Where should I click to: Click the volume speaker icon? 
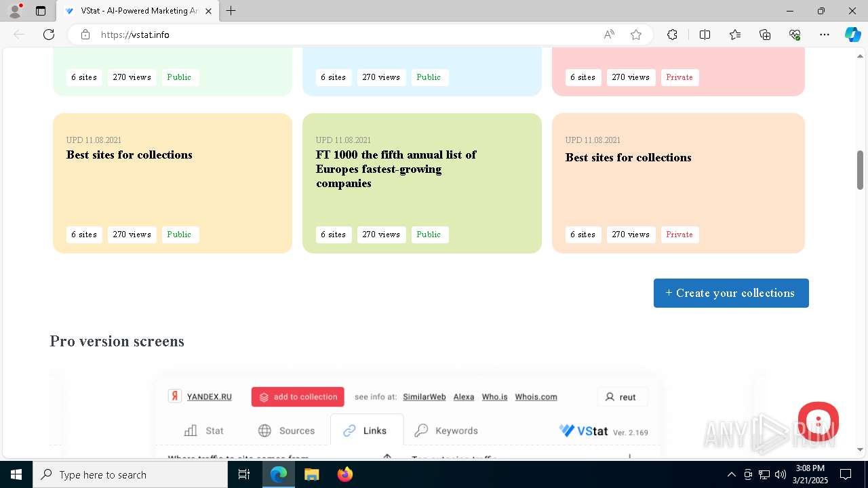780,474
